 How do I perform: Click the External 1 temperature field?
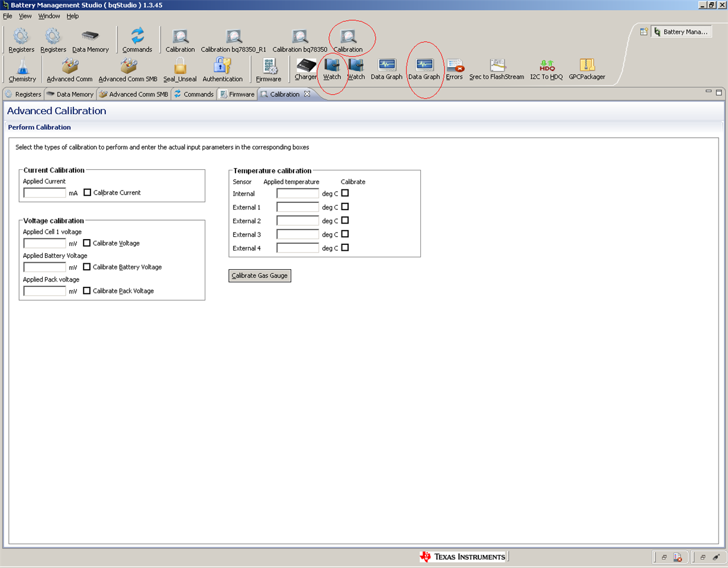click(x=298, y=207)
